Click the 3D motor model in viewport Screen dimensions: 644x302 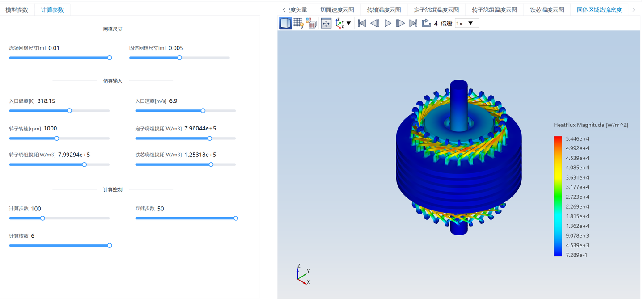click(459, 157)
